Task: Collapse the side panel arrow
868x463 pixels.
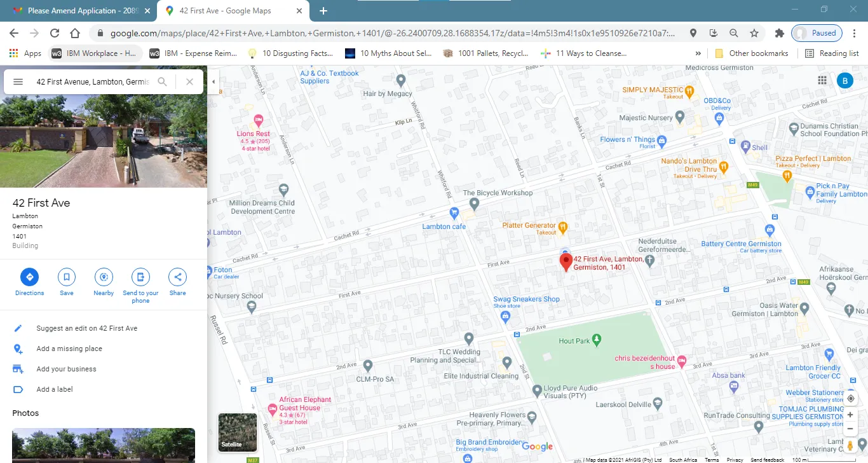Action: (213, 81)
